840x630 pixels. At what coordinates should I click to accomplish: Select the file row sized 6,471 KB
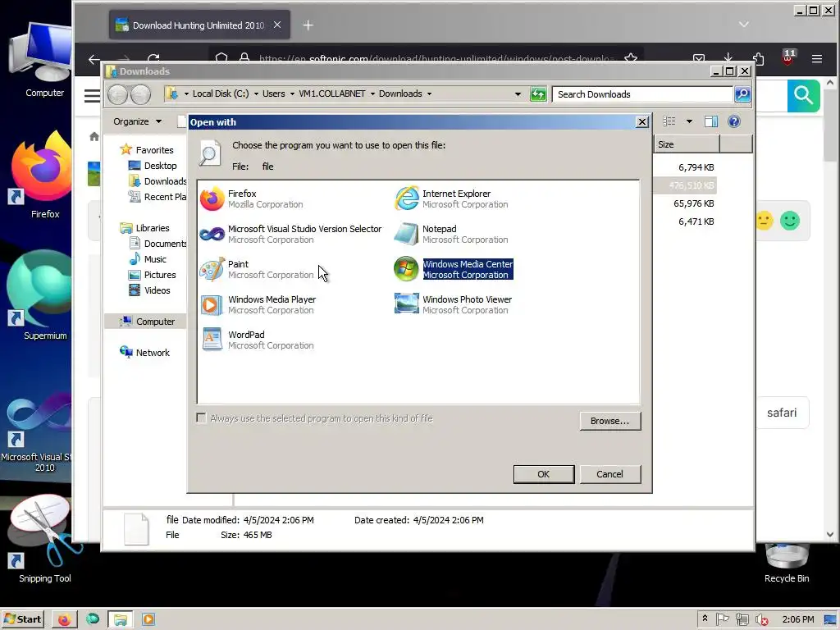tap(696, 221)
